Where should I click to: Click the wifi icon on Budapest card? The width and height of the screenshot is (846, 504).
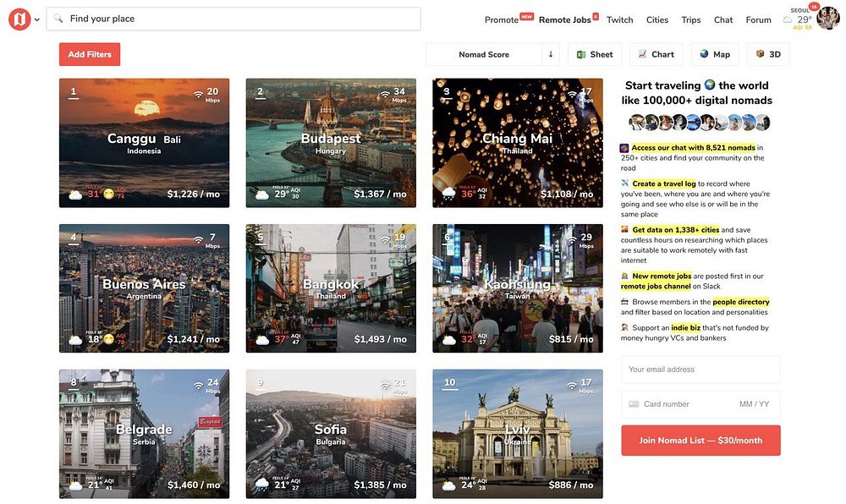pyautogui.click(x=385, y=95)
